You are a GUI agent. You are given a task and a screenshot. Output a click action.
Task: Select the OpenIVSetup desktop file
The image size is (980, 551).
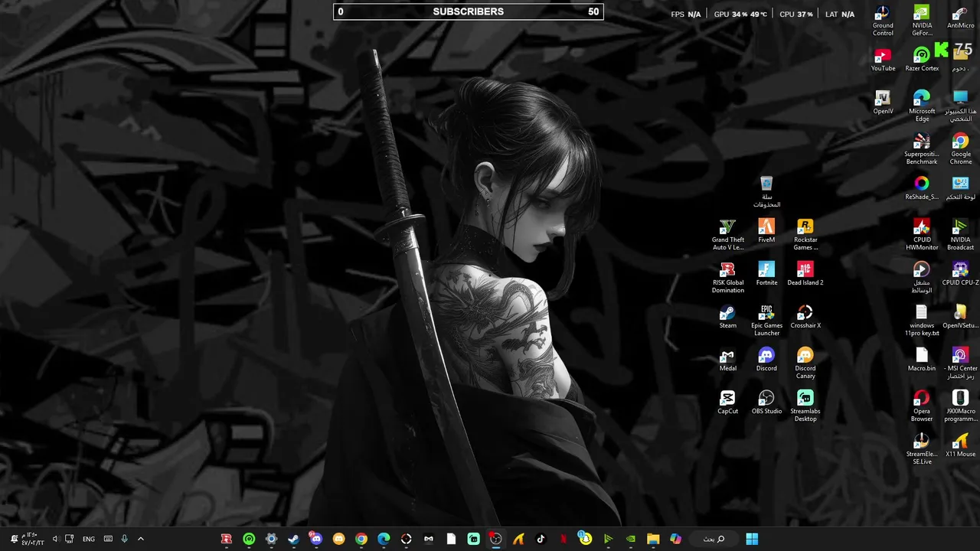coord(960,316)
